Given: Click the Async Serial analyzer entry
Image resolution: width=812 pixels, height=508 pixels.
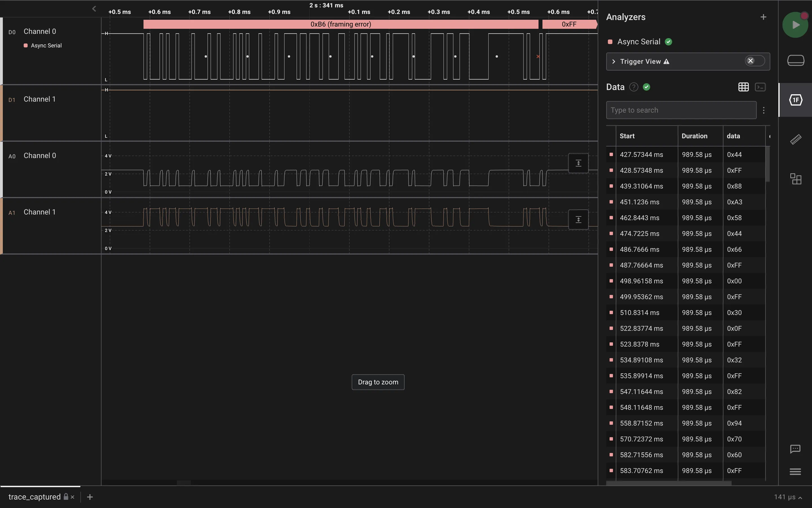Looking at the screenshot, I should click(639, 42).
